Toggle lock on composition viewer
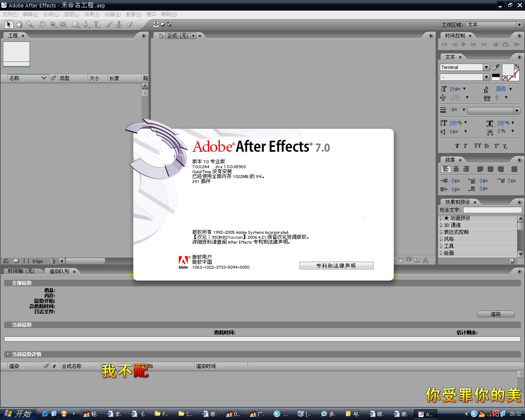 point(161,36)
